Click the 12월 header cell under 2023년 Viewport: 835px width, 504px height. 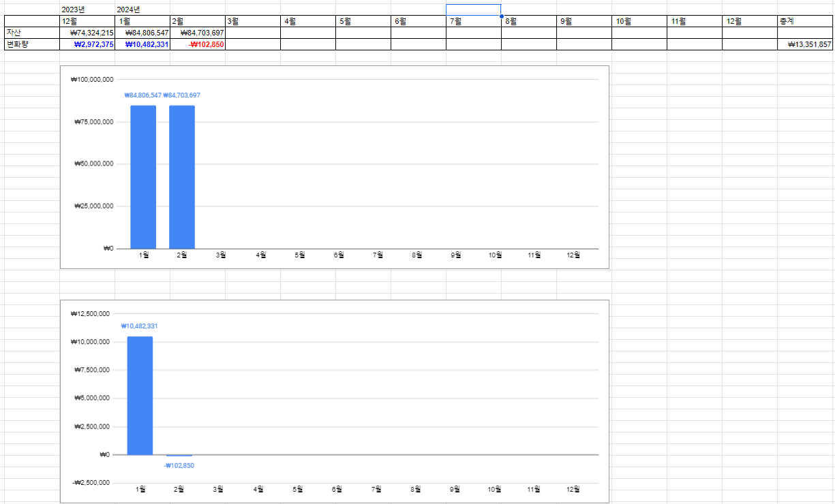[87, 21]
